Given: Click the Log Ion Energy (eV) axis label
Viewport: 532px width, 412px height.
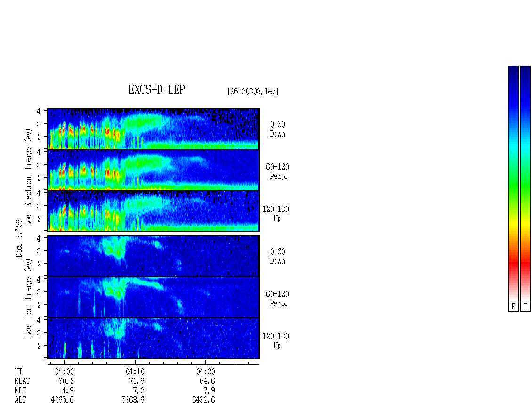Looking at the screenshot, I should click(29, 298).
